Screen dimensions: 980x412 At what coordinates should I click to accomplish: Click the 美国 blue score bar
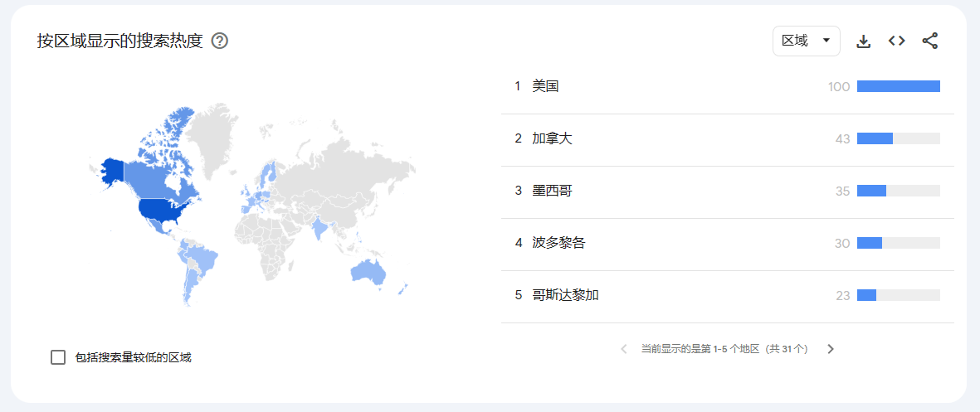pyautogui.click(x=898, y=87)
